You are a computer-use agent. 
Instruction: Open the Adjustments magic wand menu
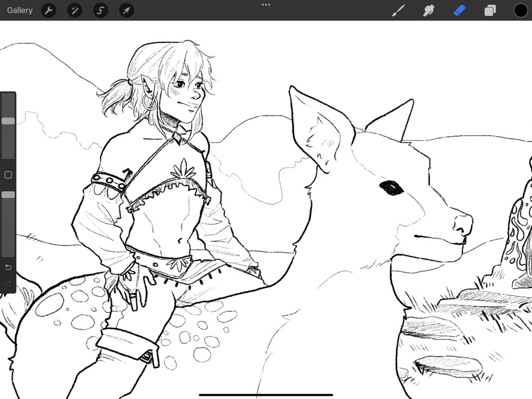[x=74, y=10]
